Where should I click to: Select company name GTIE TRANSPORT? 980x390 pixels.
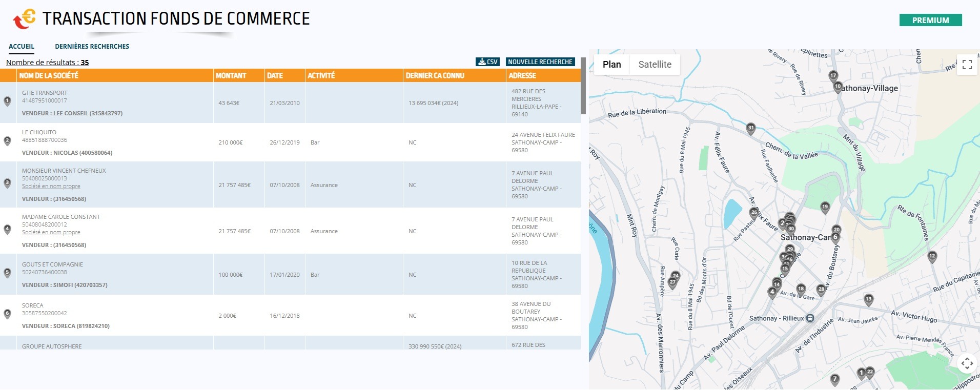[45, 93]
